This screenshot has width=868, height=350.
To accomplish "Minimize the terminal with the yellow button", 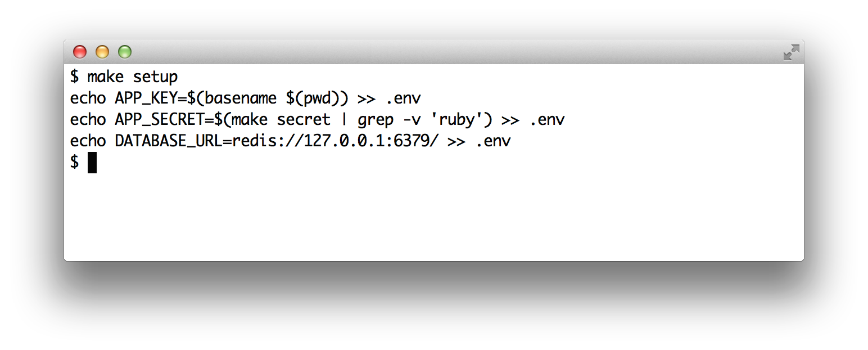I will (x=102, y=52).
